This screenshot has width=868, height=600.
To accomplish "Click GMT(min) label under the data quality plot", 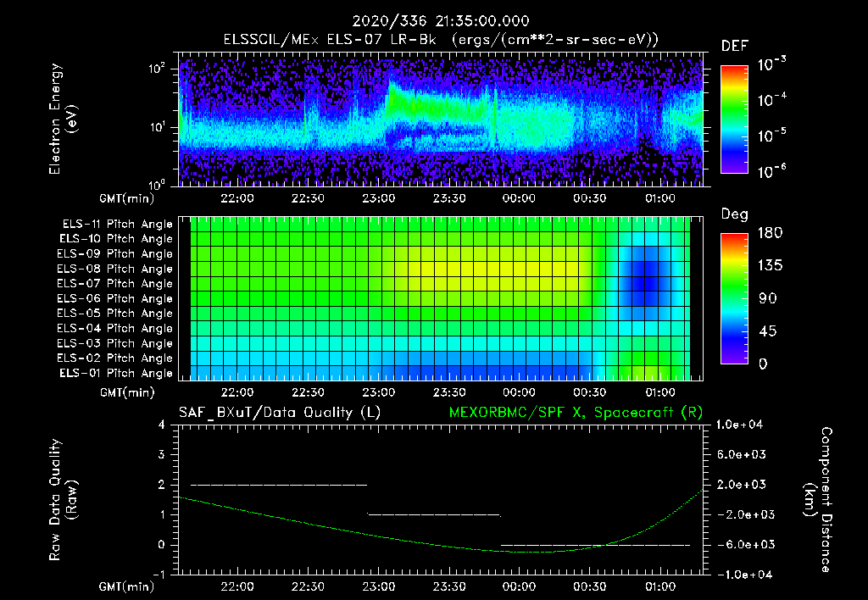I will (127, 586).
